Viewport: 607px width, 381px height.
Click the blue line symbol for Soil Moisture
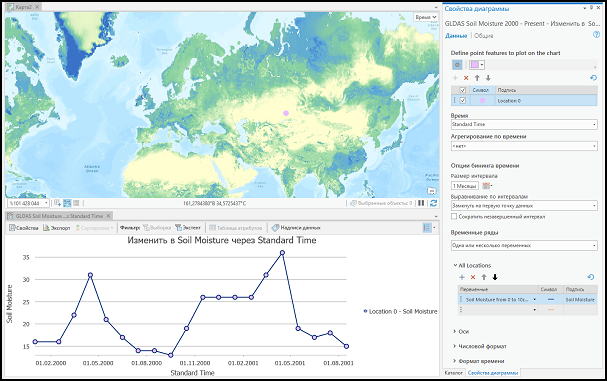point(551,299)
